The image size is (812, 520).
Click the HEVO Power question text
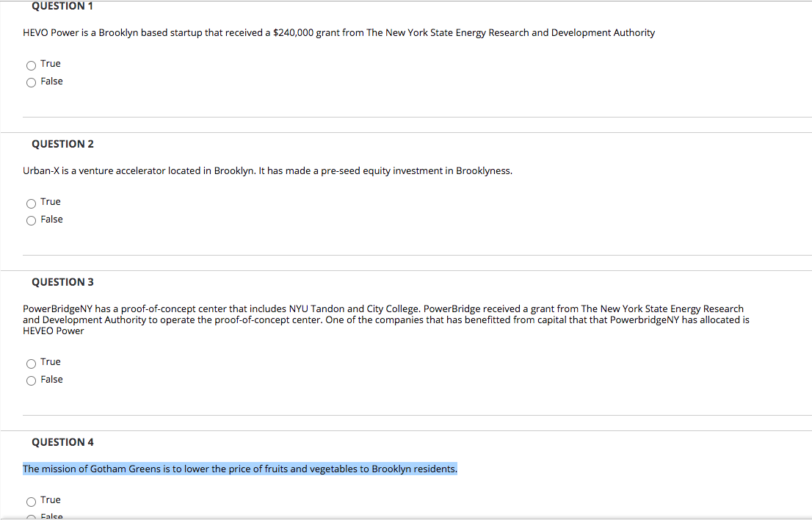(338, 32)
